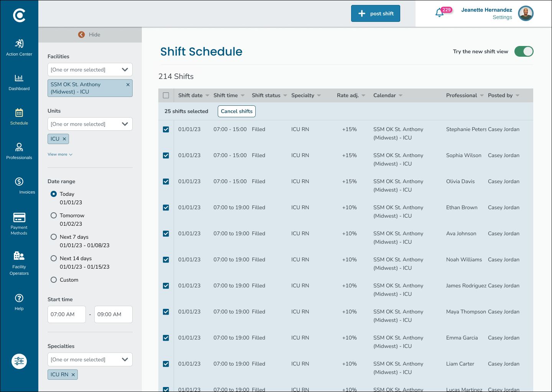Image resolution: width=552 pixels, height=392 pixels.
Task: Uncheck the Sophia Wilson shift row
Action: pos(166,156)
